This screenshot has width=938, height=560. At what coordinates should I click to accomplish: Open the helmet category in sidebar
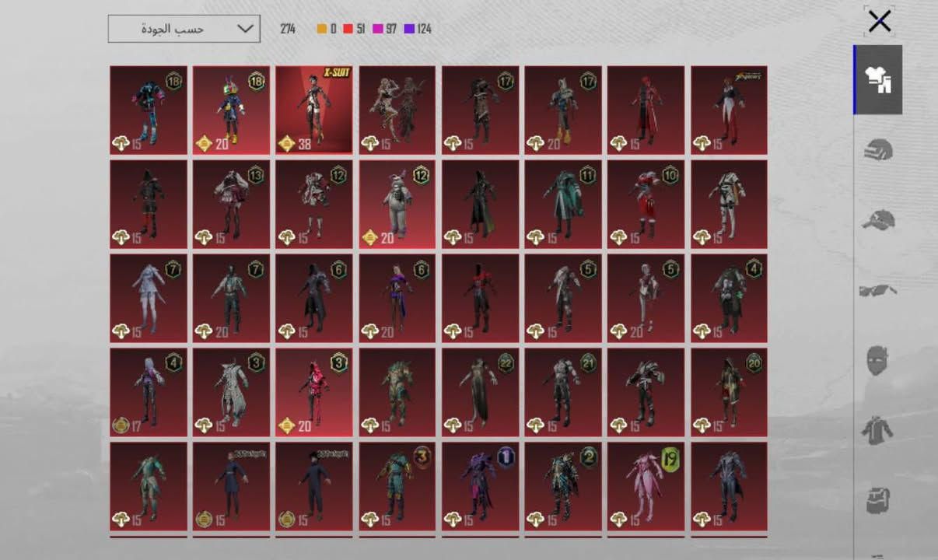tap(879, 149)
